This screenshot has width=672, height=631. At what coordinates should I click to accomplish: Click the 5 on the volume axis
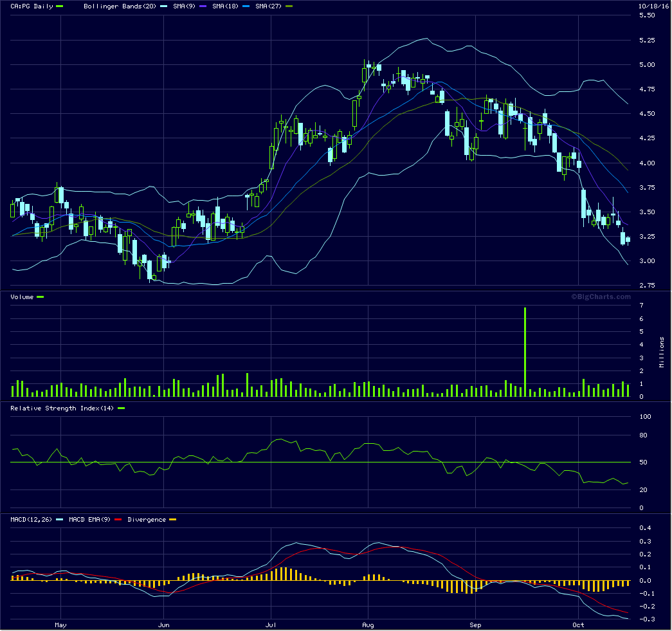point(641,331)
